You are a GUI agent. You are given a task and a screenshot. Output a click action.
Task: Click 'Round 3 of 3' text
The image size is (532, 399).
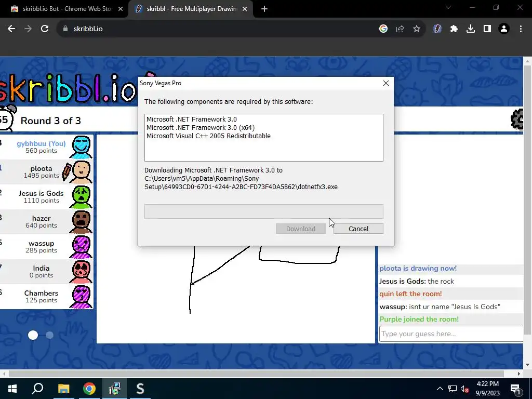(50, 121)
